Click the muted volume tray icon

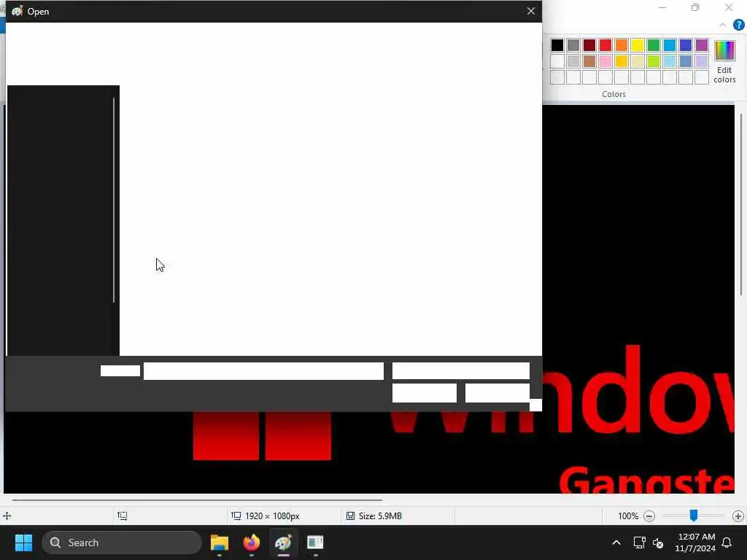pyautogui.click(x=658, y=542)
